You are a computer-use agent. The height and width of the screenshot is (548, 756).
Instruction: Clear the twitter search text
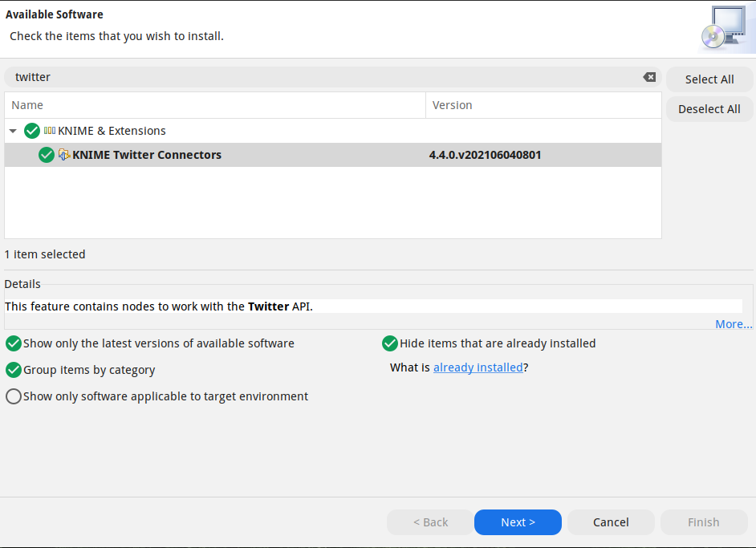tap(648, 77)
